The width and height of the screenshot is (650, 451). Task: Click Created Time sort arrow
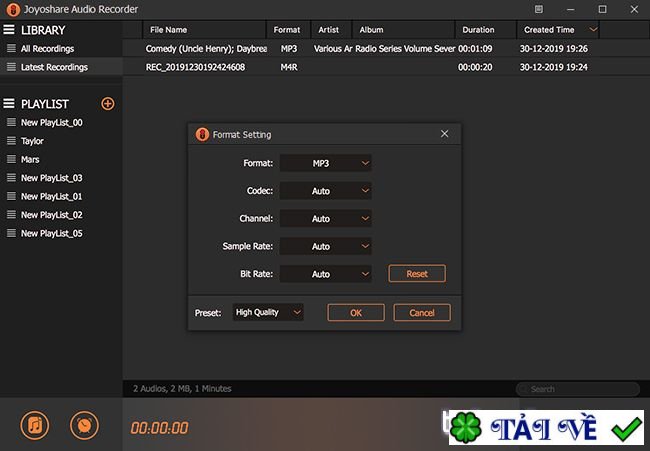[593, 29]
